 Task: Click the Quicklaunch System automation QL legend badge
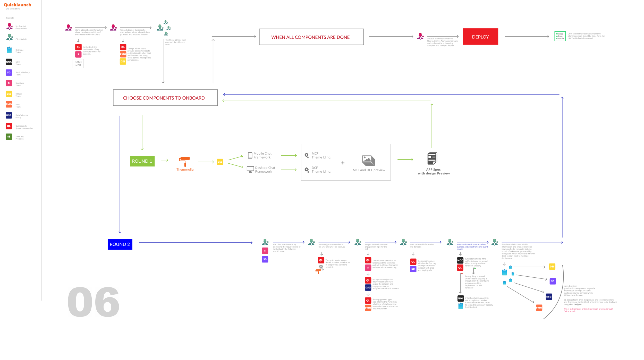pos(9,126)
